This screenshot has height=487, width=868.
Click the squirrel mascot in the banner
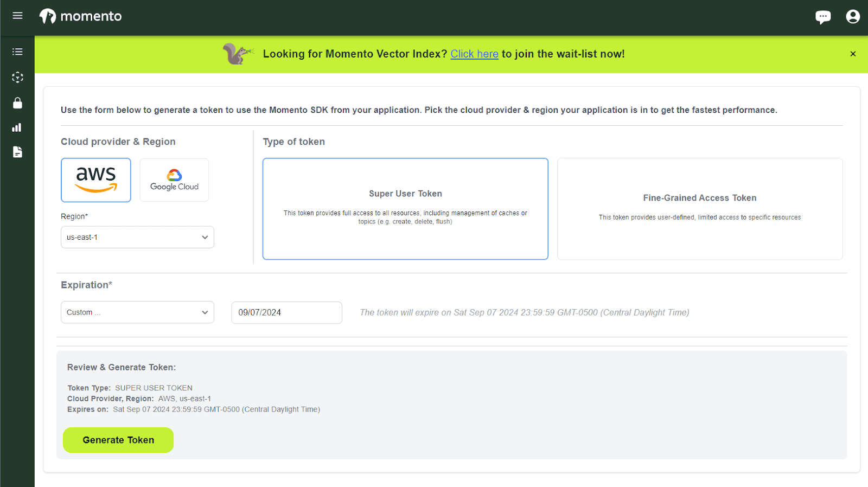point(238,53)
